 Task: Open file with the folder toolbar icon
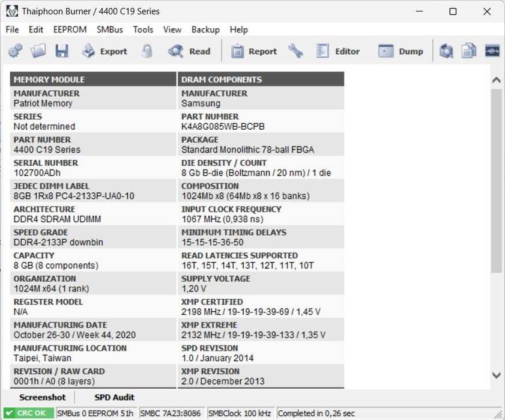(x=38, y=51)
